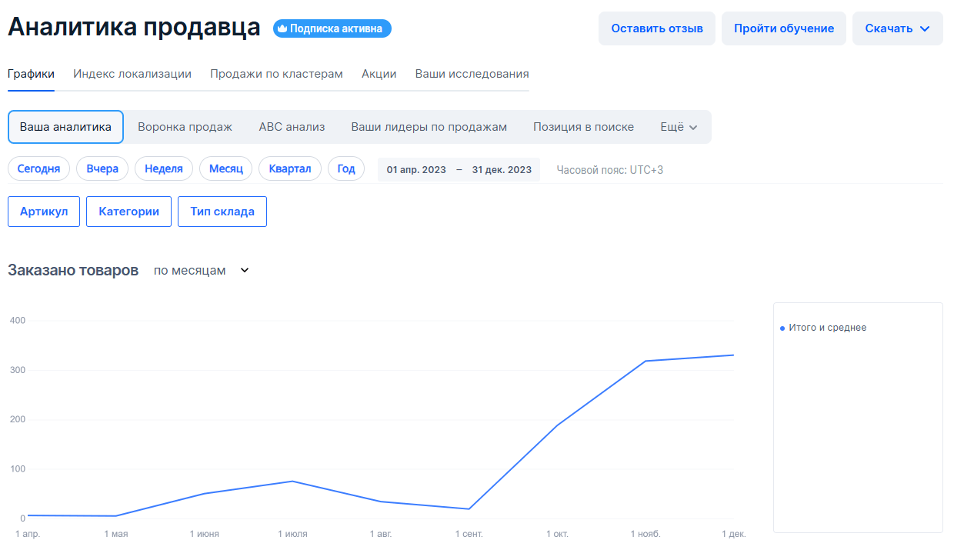This screenshot has width=954, height=560.
Task: Open the по месяцам grouping dropdown
Action: tap(202, 271)
